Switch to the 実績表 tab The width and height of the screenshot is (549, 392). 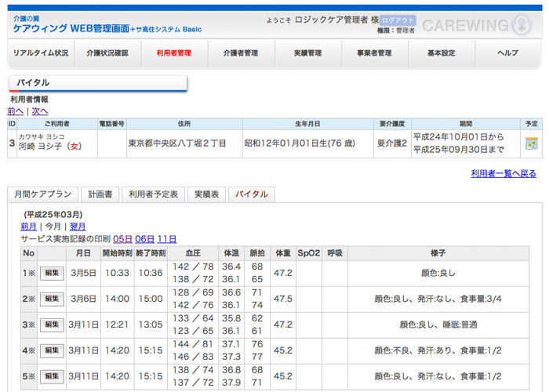[206, 194]
